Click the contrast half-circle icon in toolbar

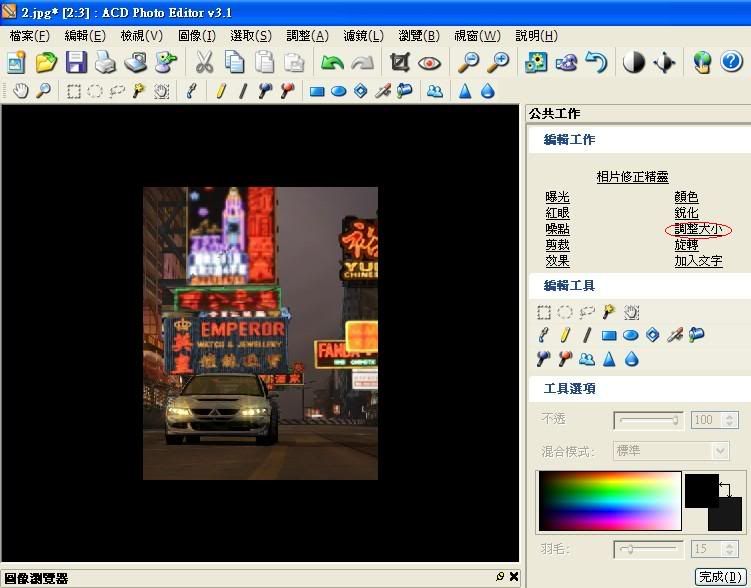coord(634,63)
